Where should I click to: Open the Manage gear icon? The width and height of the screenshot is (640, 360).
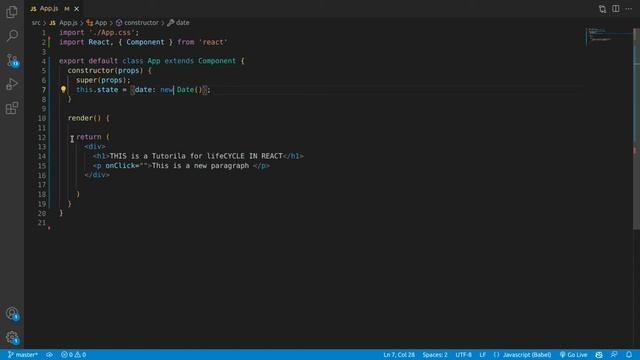(12, 338)
